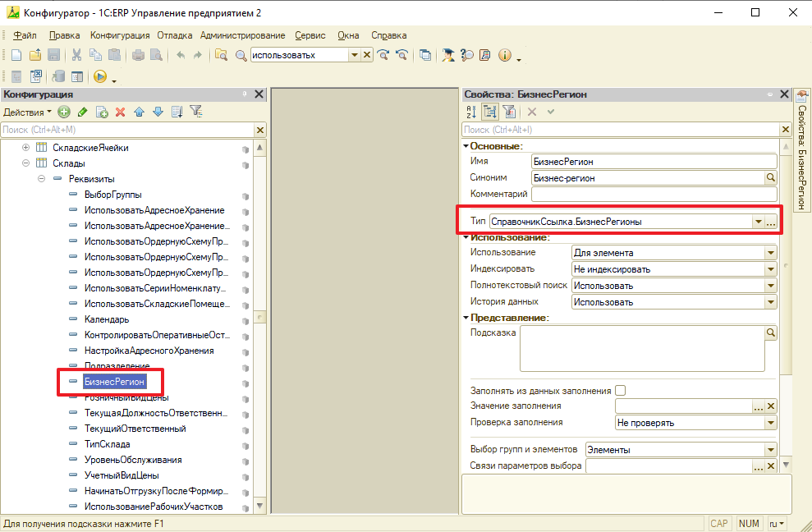Open the Действия dropdown menu
This screenshot has width=812, height=532.
click(27, 112)
